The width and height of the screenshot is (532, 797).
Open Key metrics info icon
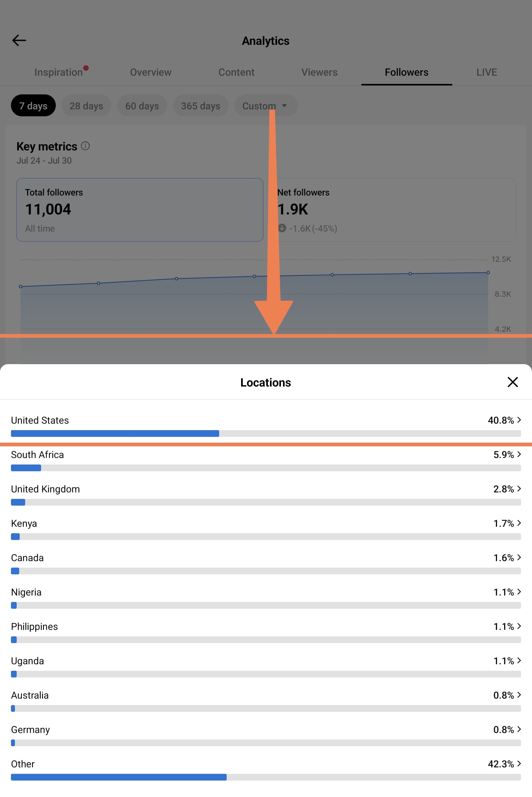[x=85, y=146]
